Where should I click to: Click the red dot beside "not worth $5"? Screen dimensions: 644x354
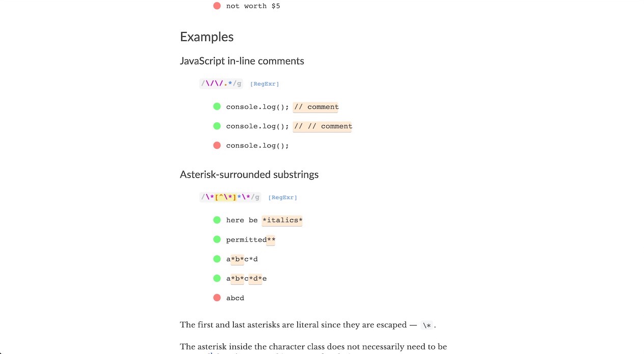(217, 6)
